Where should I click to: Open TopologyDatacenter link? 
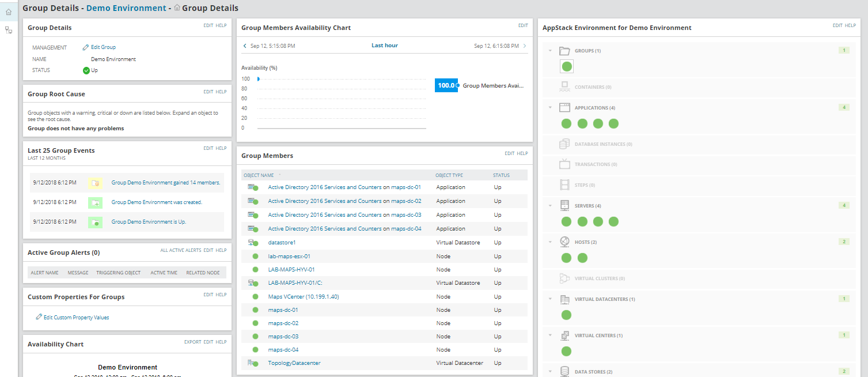point(294,363)
